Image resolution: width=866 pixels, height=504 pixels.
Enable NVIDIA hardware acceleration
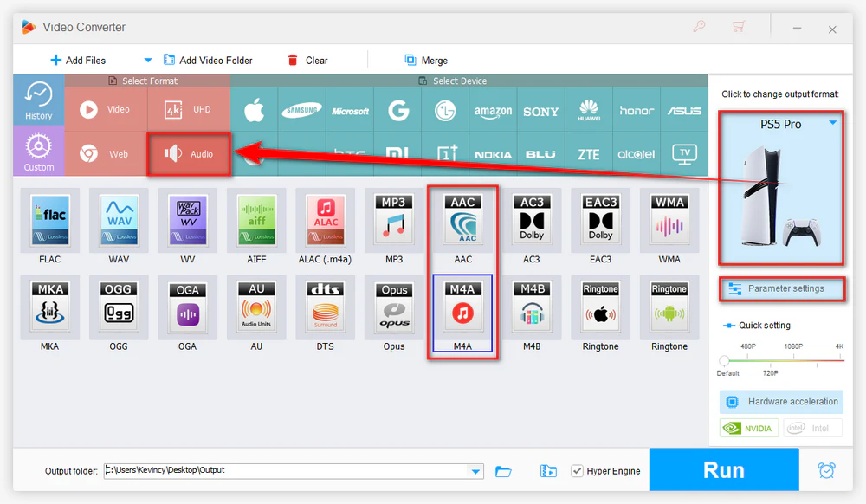pyautogui.click(x=749, y=428)
